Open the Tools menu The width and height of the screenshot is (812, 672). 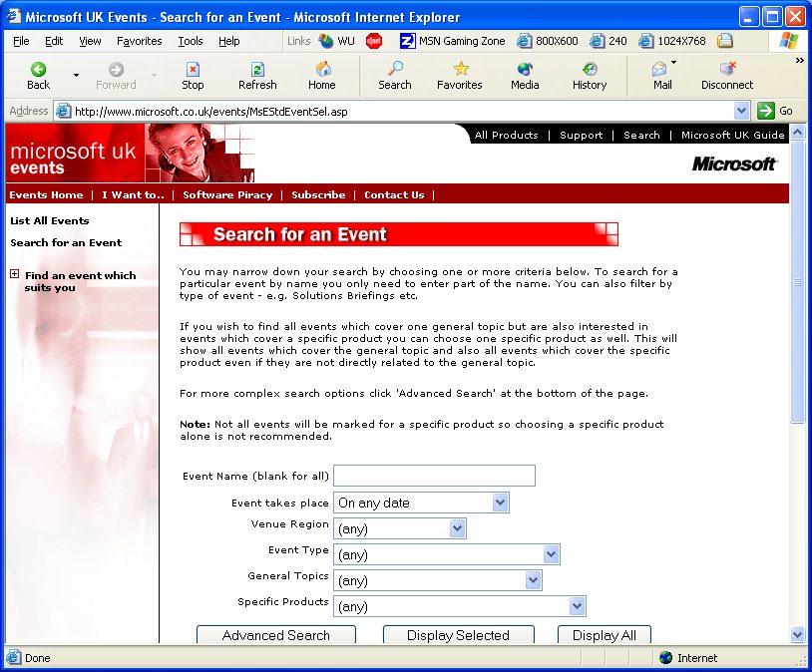(190, 41)
